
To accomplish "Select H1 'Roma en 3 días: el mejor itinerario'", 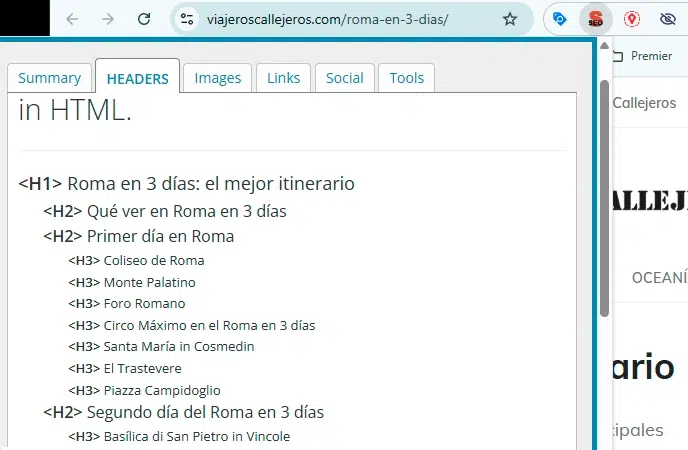I will (x=186, y=183).
